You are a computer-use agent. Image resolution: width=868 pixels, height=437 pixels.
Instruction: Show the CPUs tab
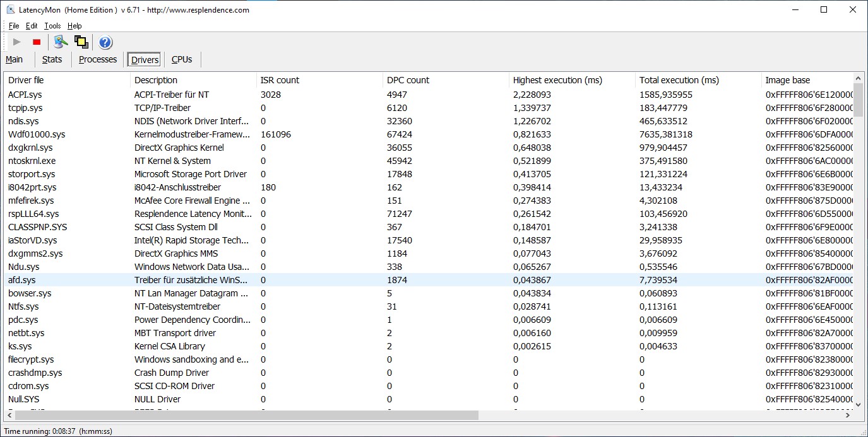182,59
